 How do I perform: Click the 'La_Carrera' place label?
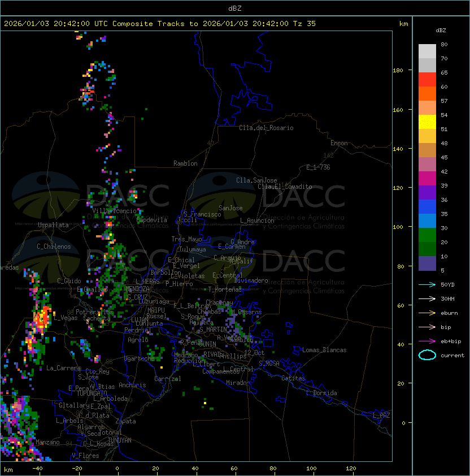(64, 368)
